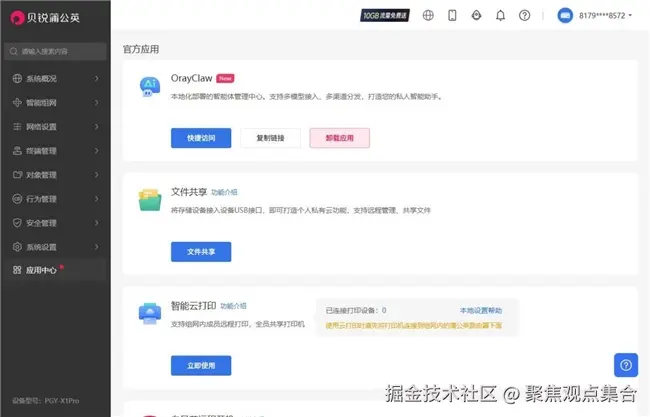Click the 文件共享 app title
This screenshot has width=650, height=417.
click(x=189, y=192)
